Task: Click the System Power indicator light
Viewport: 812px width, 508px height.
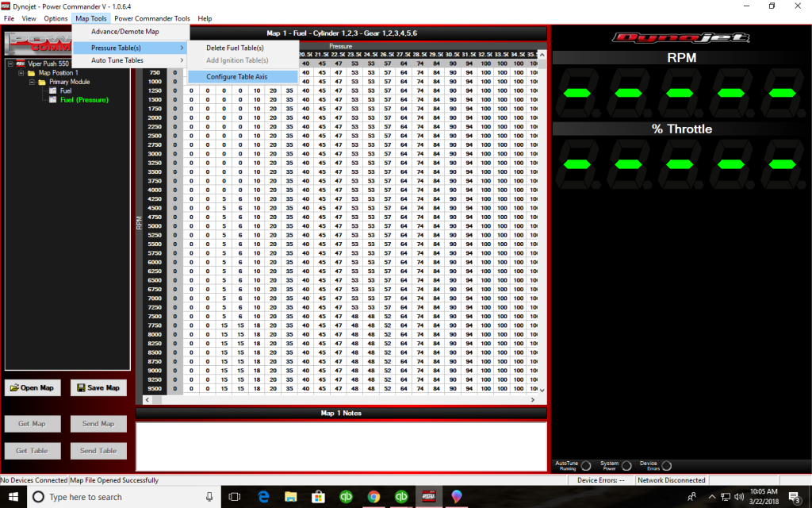Action: (626, 465)
